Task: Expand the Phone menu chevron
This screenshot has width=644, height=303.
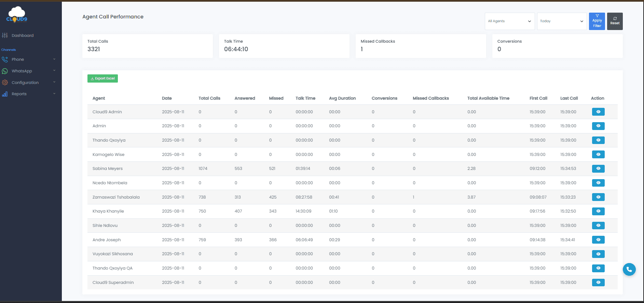Action: 54,59
